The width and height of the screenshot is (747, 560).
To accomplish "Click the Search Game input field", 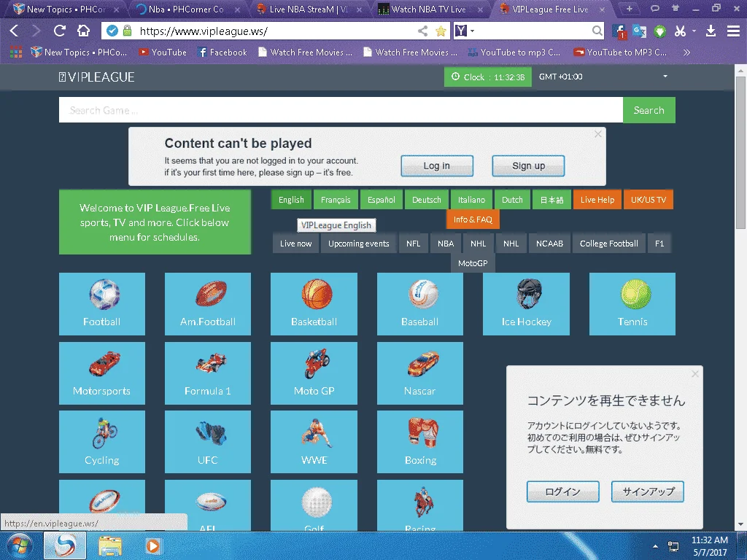I will [341, 110].
